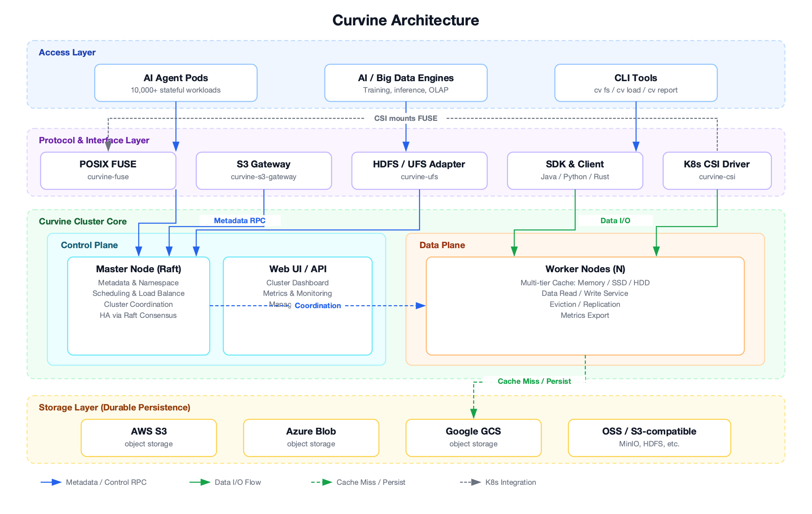Viewport: 812px width, 514px height.
Task: Click the Storage Layer (Durable Persistence) label
Action: [115, 407]
